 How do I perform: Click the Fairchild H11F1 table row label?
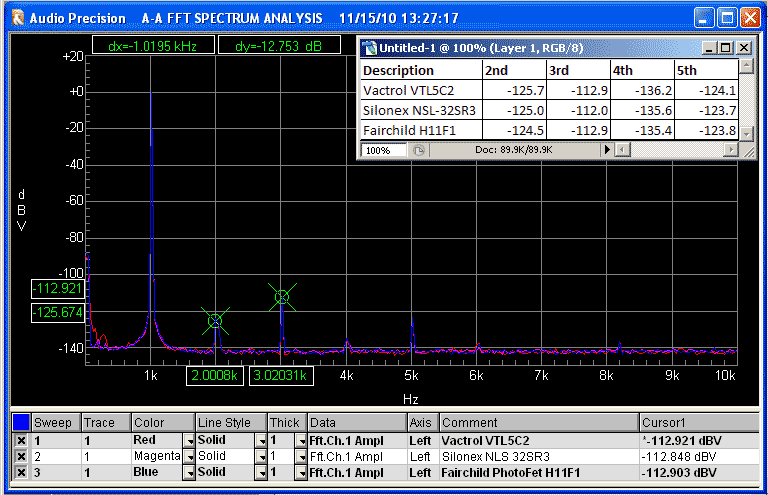click(x=409, y=131)
